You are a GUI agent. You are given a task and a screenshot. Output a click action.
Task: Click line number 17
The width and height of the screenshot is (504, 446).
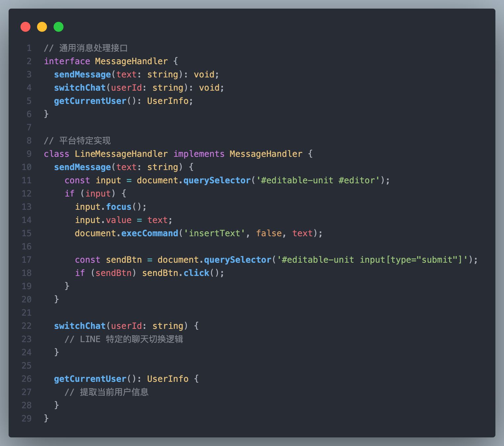point(26,260)
